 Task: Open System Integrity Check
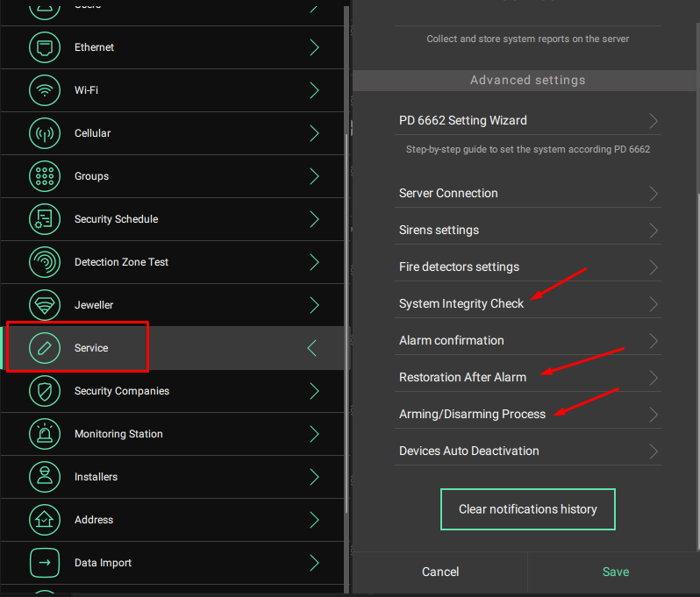pyautogui.click(x=528, y=304)
